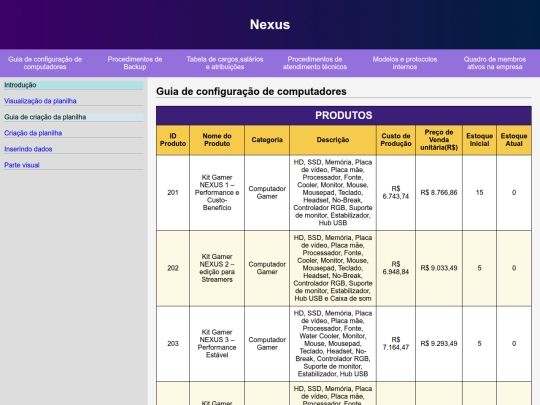Click current stock 0 in row 202
Screen dimensions: 540x405
(x=514, y=268)
